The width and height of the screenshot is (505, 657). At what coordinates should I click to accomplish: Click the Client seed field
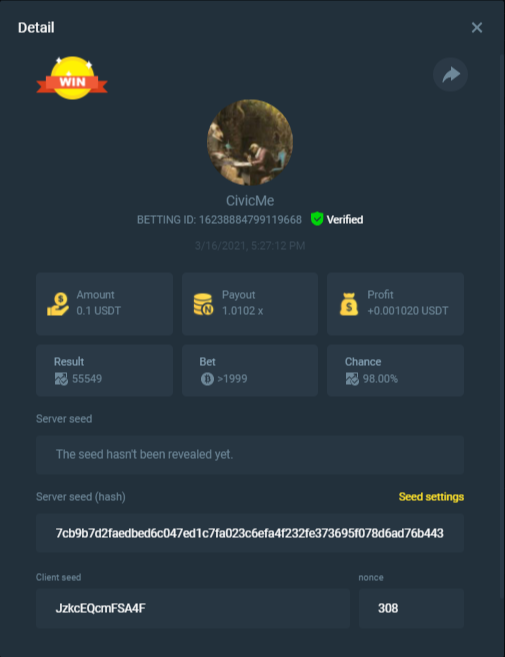click(193, 608)
